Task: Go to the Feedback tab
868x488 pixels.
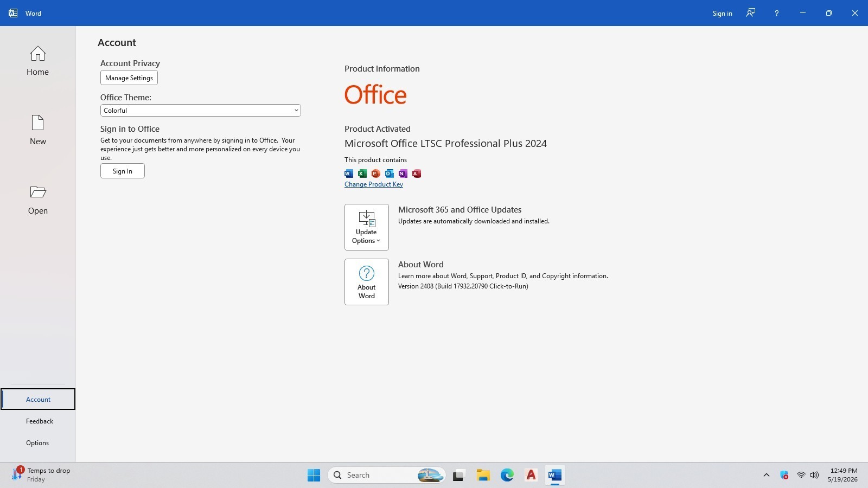Action: [x=39, y=421]
